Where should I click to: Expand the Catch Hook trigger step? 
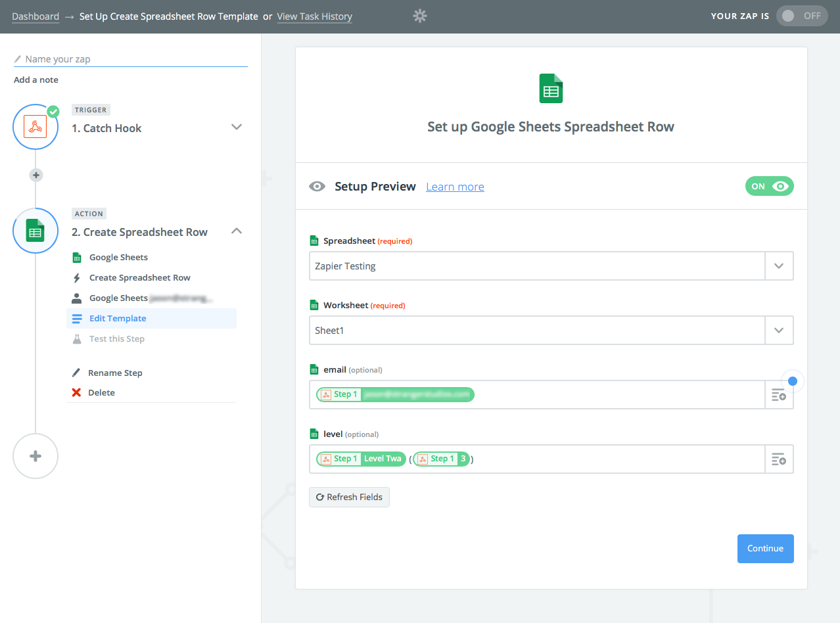pyautogui.click(x=237, y=127)
